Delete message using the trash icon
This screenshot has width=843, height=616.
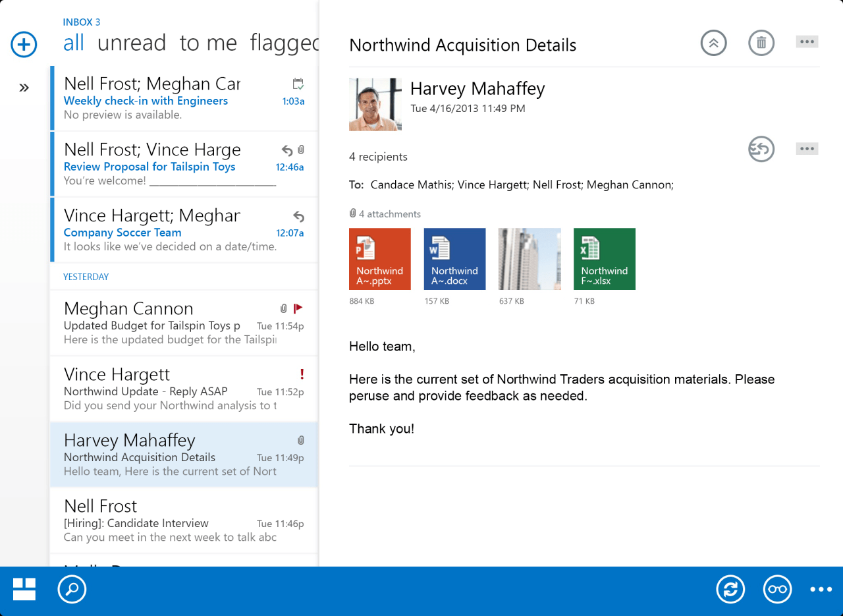point(761,43)
